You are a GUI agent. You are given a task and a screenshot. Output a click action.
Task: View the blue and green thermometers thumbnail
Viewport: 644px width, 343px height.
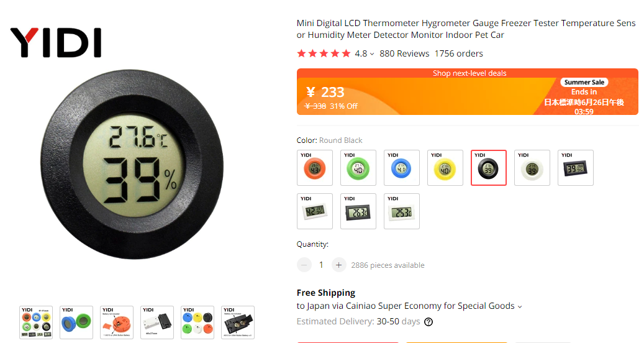coord(76,322)
